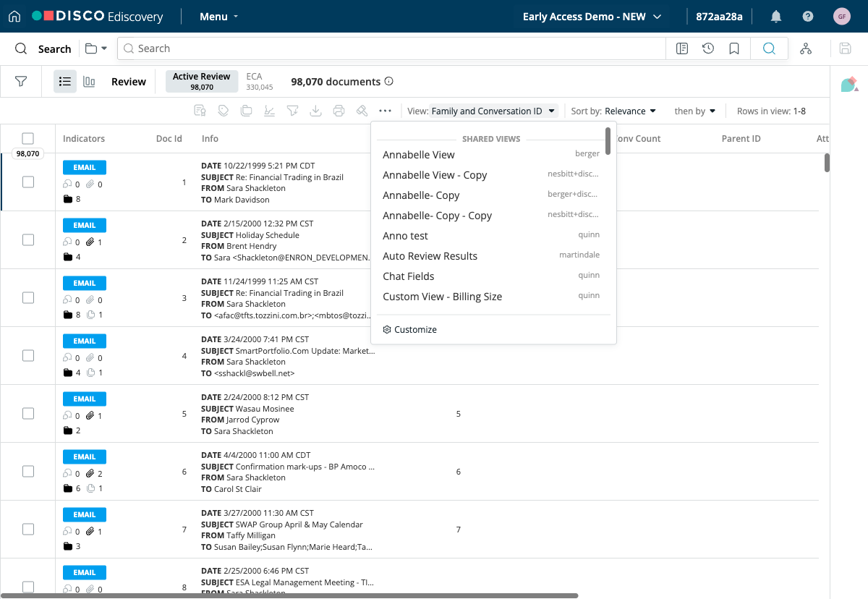Open the line chart toolbar icon

269,111
